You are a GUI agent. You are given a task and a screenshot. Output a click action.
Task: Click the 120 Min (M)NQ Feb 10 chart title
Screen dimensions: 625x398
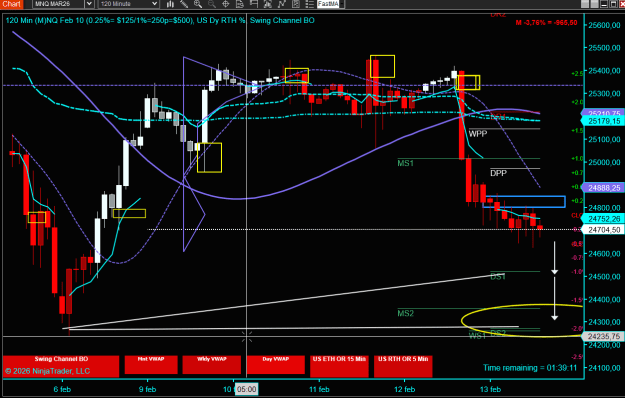pos(125,20)
